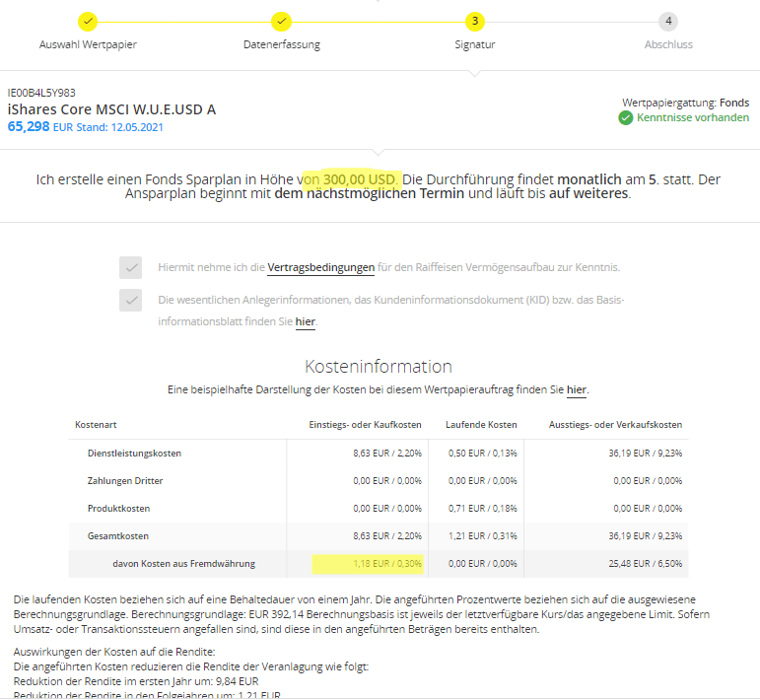Viewport: 760px width, 700px height.
Task: Click the Auswahl Wertpapier step label
Action: [88, 44]
